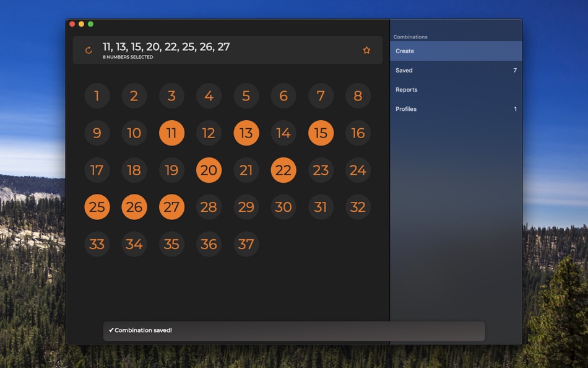This screenshot has width=588, height=368.
Task: Pick number 4
Action: click(209, 96)
